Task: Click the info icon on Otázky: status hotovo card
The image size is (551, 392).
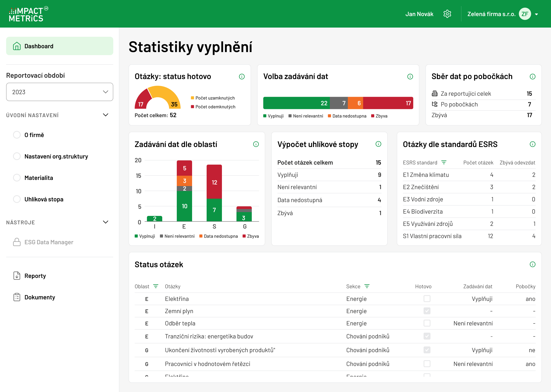Action: (242, 76)
